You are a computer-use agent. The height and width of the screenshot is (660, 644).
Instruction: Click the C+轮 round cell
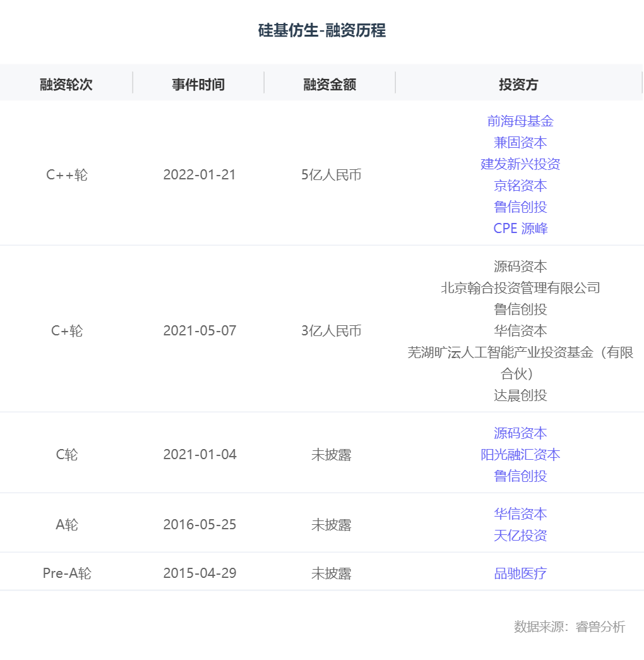point(66,331)
